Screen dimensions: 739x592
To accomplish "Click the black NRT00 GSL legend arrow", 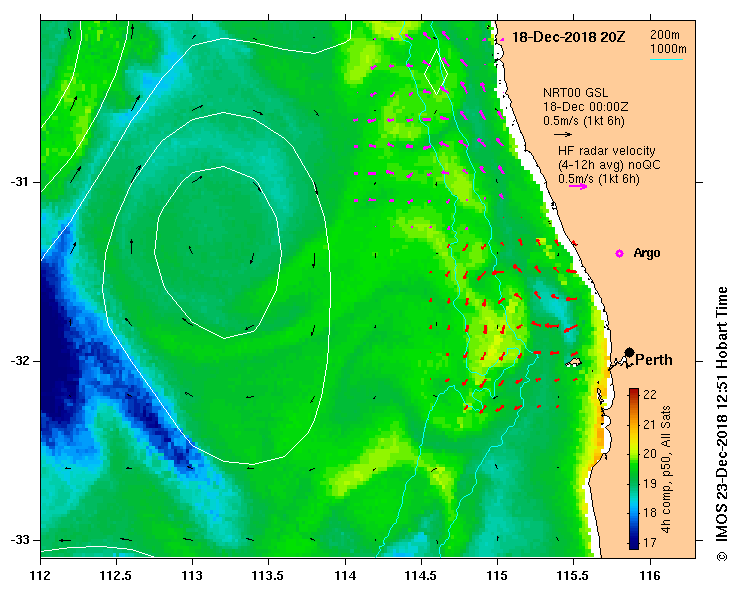I will 563,134.
